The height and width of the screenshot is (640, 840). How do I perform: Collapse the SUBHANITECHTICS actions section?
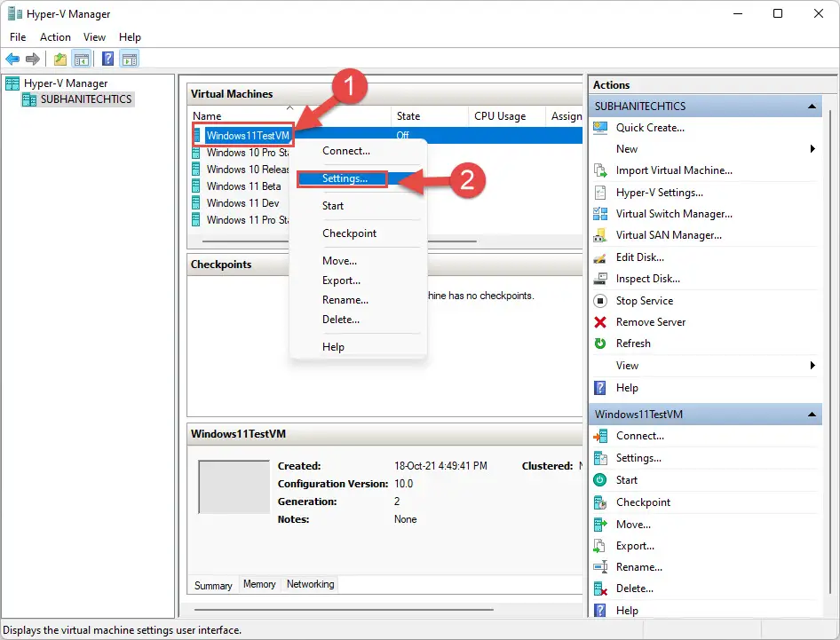pyautogui.click(x=812, y=106)
